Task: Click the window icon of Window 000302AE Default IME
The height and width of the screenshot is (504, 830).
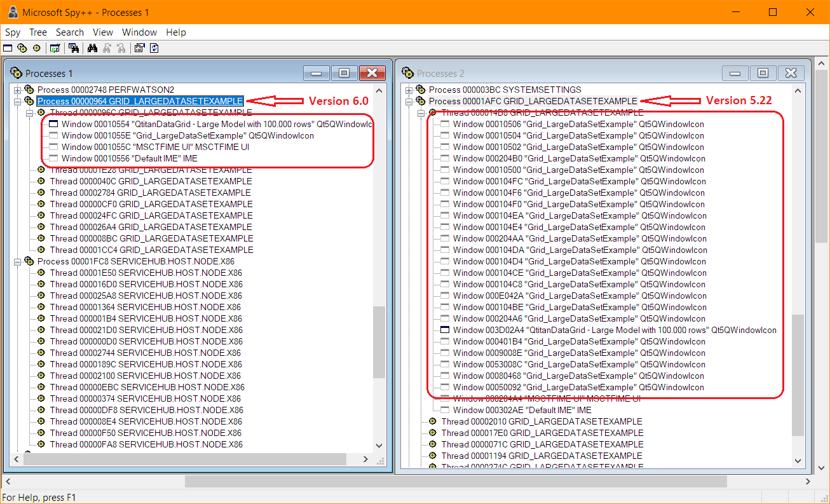Action: pyautogui.click(x=445, y=410)
